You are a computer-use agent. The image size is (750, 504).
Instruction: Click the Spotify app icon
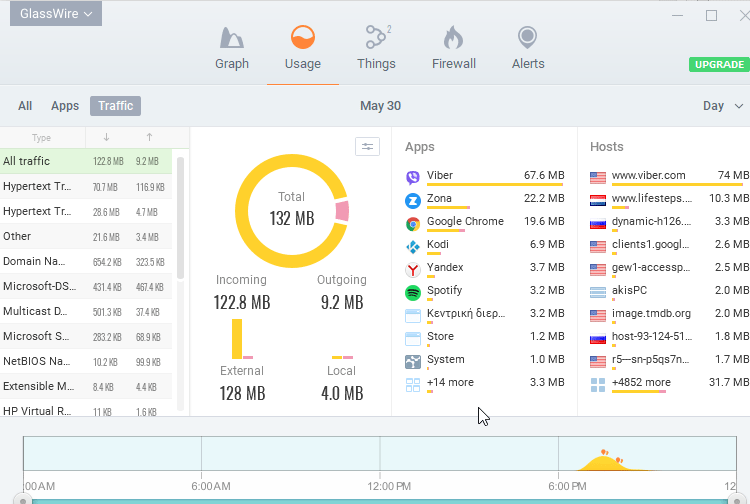tap(413, 293)
